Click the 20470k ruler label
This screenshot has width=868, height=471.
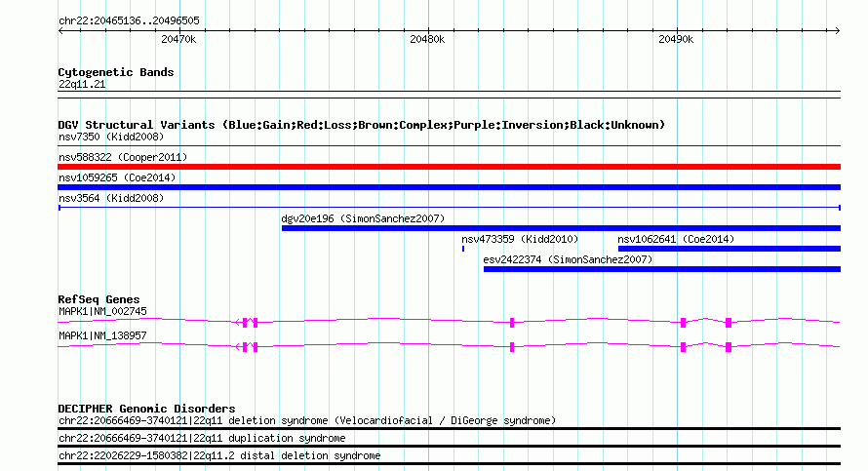click(178, 39)
